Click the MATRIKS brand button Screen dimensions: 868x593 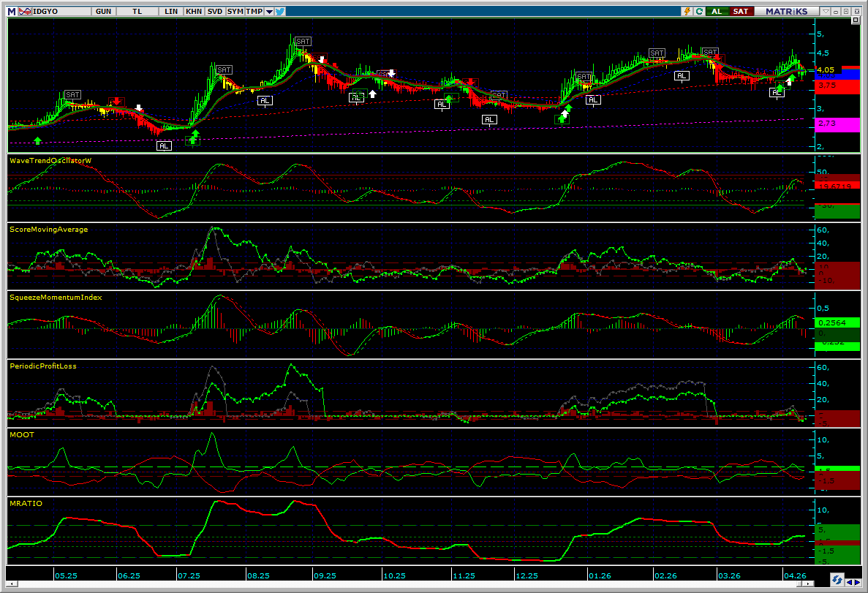click(787, 11)
